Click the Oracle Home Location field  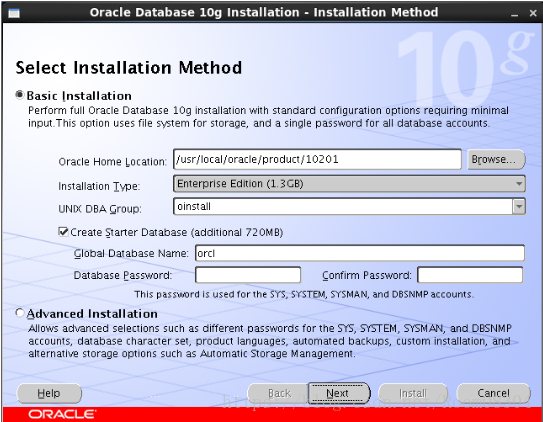[x=317, y=159]
